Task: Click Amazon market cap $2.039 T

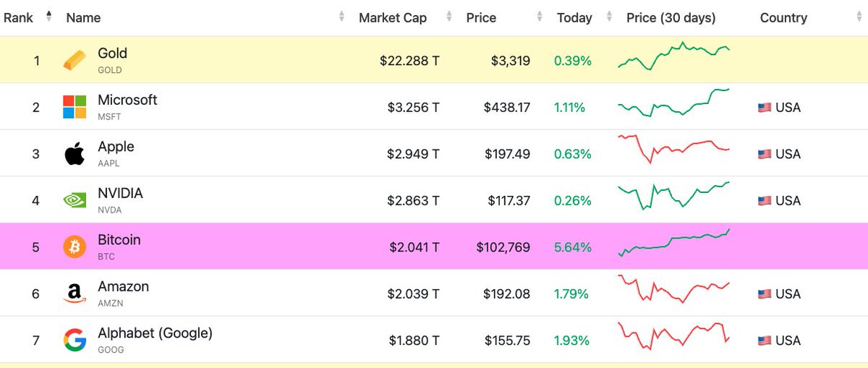Action: pyautogui.click(x=413, y=294)
